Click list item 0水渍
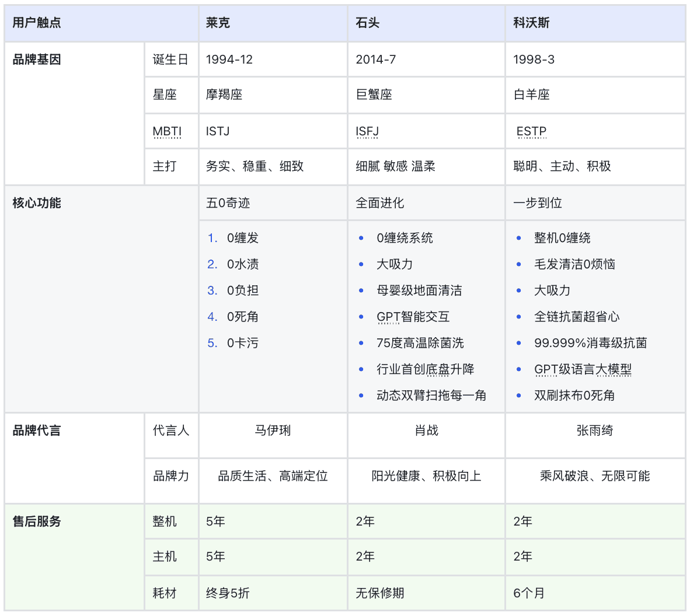690x616 pixels. 242,264
